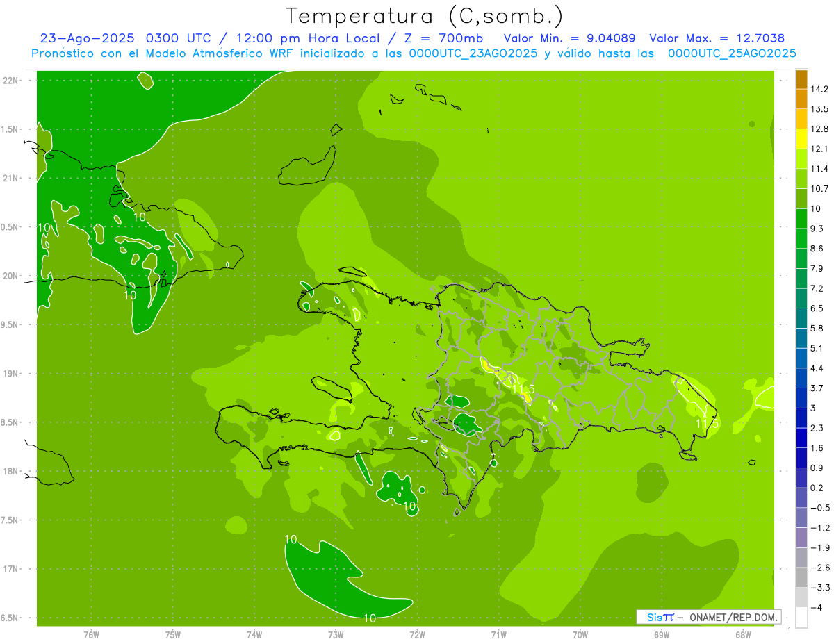Click the "10.7" color scale label
Viewport: 834px width, 644px height.
pyautogui.click(x=820, y=189)
